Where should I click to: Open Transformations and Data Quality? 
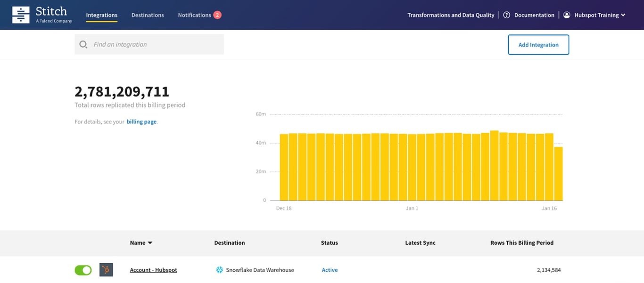coord(450,15)
